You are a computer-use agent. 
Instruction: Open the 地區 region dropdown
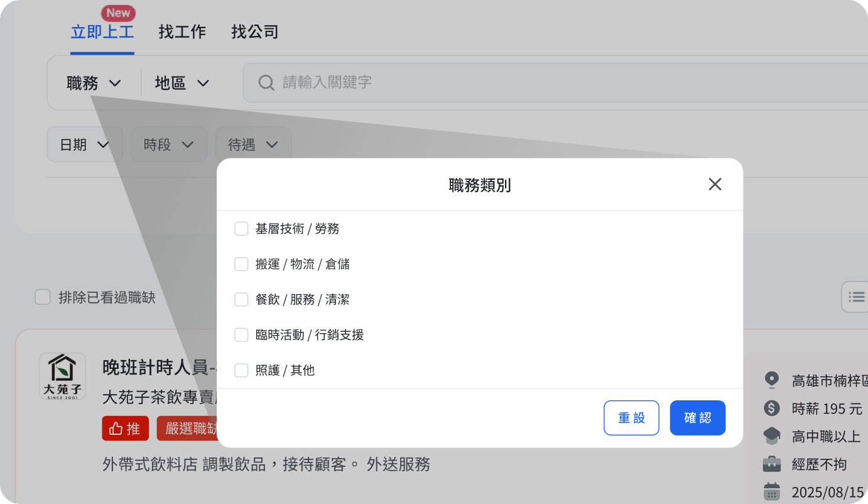180,82
